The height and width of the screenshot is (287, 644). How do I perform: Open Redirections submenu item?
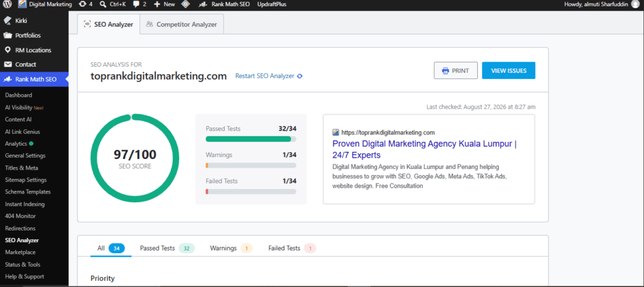point(20,229)
